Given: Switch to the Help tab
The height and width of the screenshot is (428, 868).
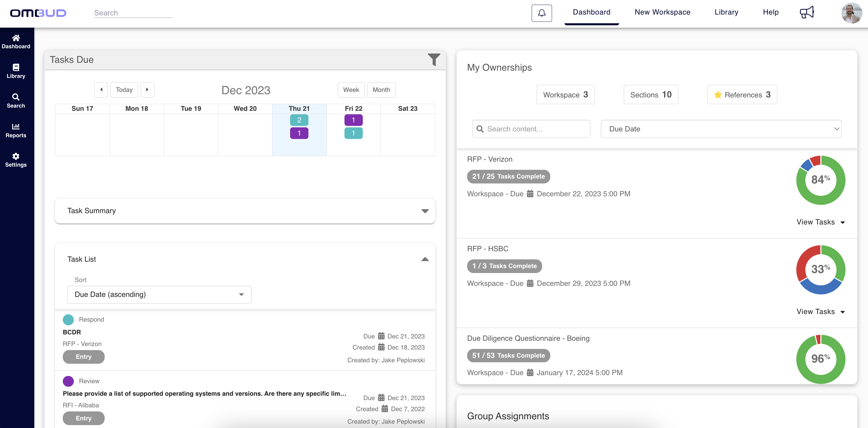Looking at the screenshot, I should [771, 12].
